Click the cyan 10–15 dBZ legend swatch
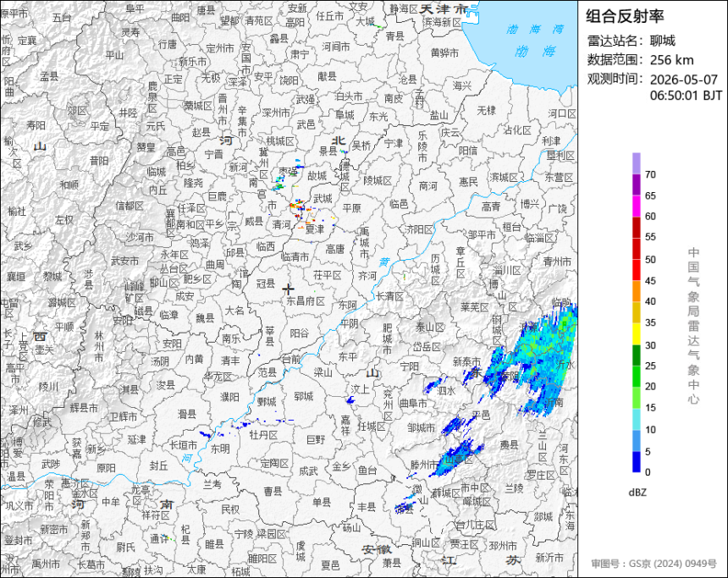This screenshot has width=728, height=578. 636,419
